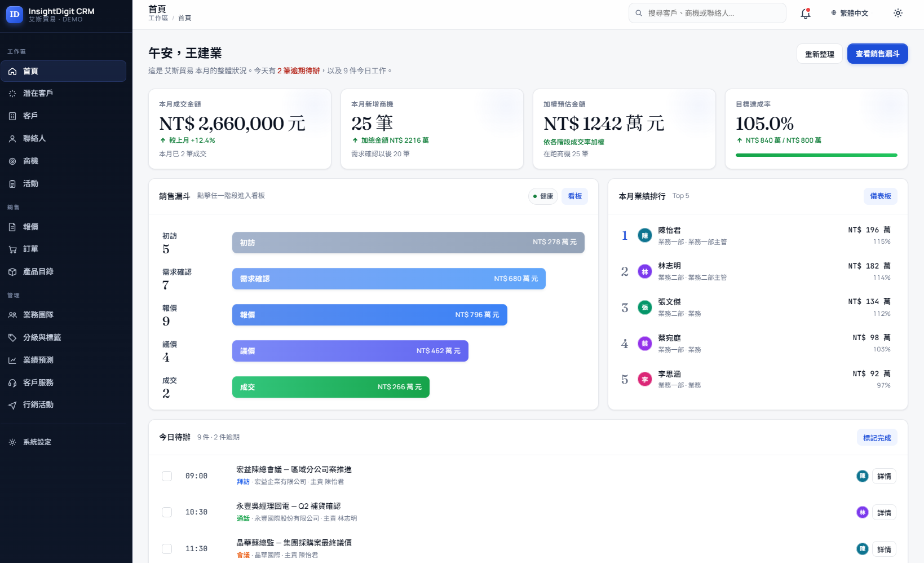
Task: Open 業績預測 from the sidebar
Action: click(x=63, y=360)
